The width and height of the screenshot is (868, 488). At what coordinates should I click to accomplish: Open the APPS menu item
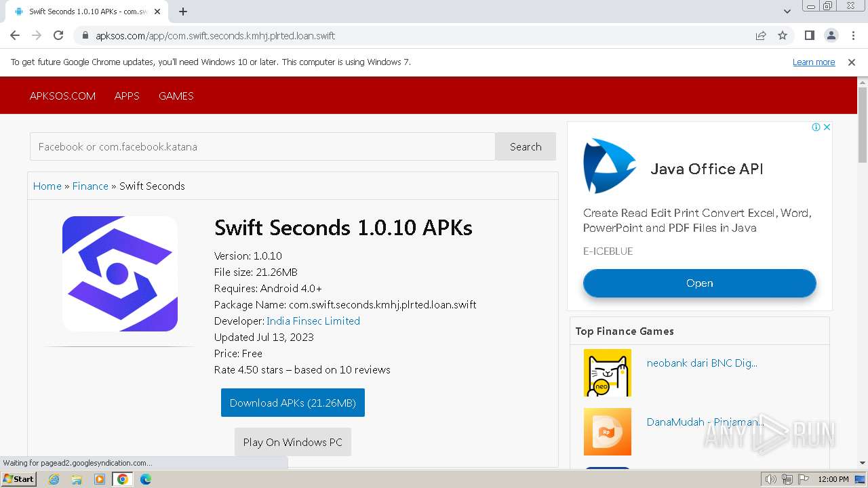click(x=127, y=96)
